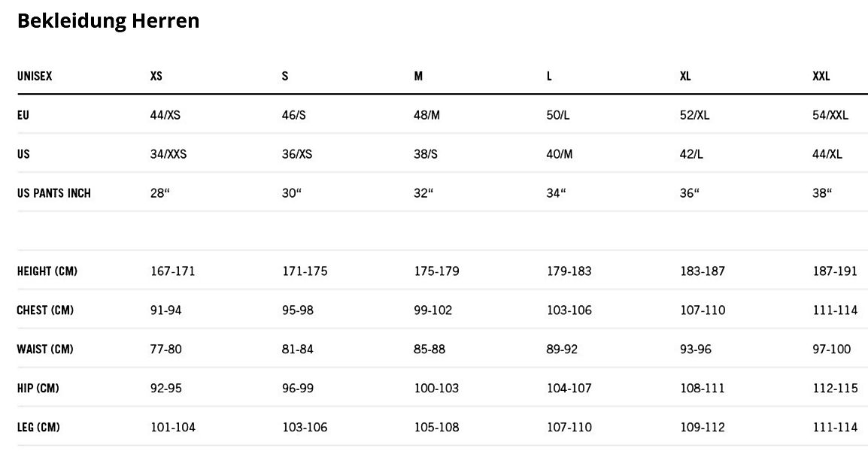Click the CHEST (CM) row label

tap(45, 310)
